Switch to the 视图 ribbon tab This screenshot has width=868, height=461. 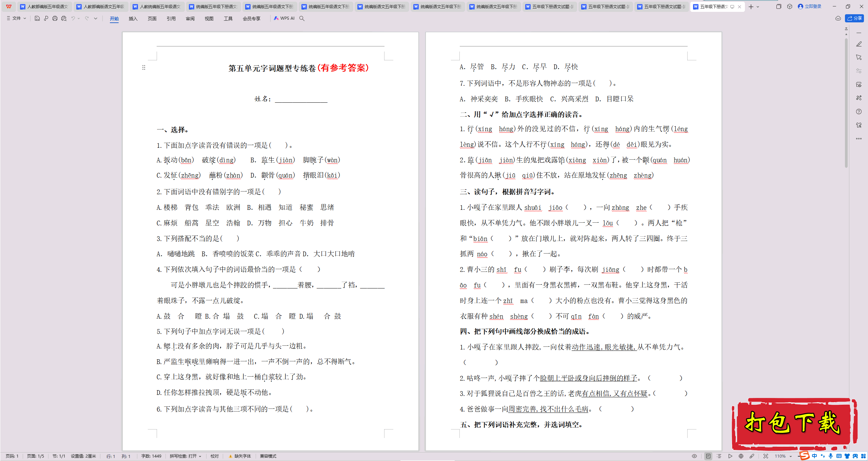(209, 18)
